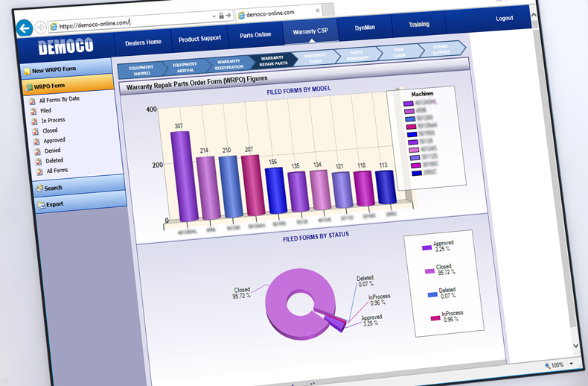Click the browser back arrow button

(25, 29)
